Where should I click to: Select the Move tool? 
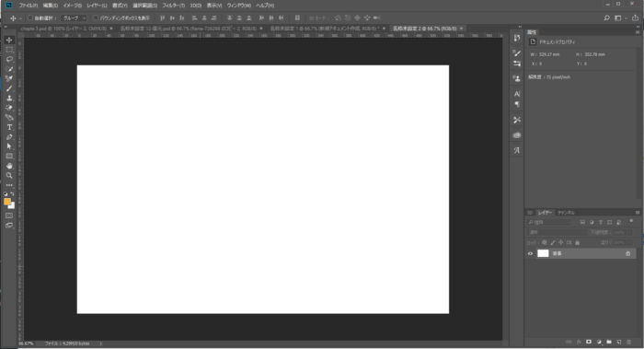(9, 40)
